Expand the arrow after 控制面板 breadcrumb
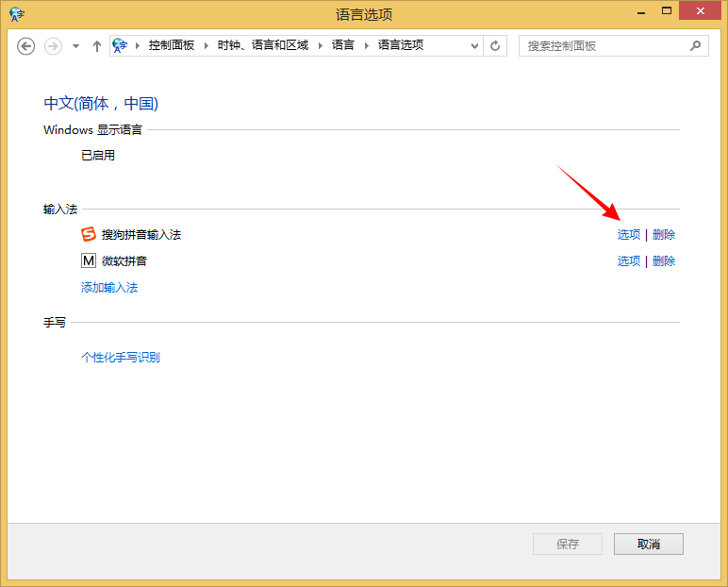 pos(207,45)
